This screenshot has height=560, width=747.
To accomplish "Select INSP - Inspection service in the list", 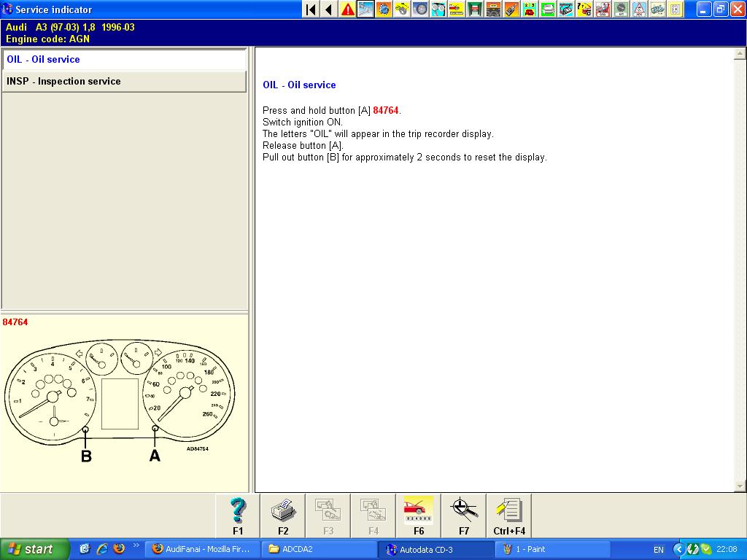I will click(124, 82).
